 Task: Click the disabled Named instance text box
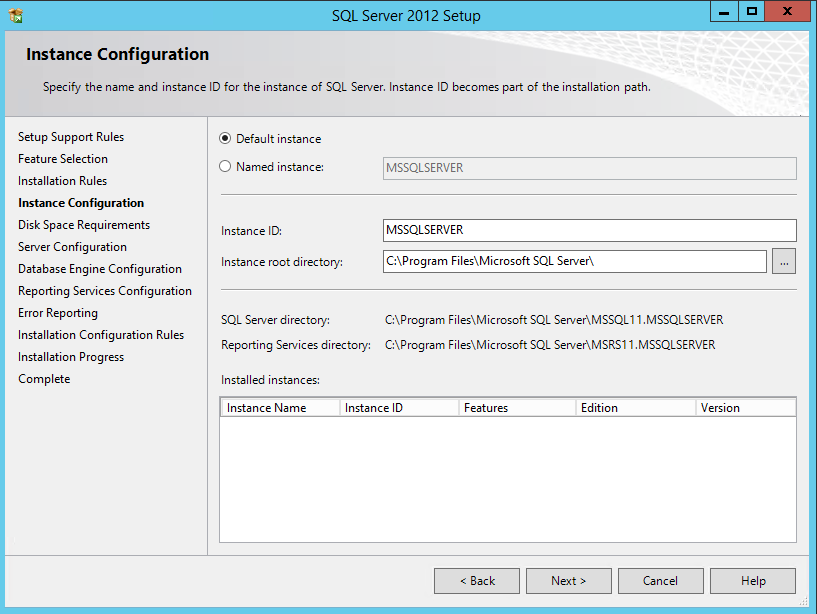(x=589, y=167)
